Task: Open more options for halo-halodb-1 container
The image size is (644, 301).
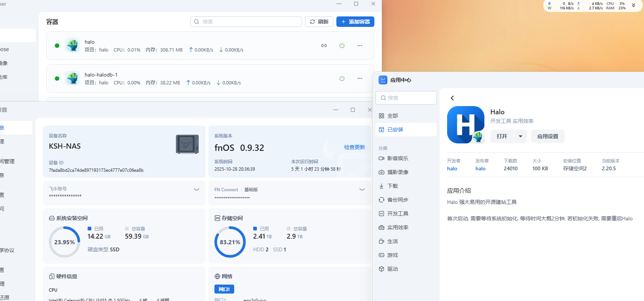Action: [360, 78]
